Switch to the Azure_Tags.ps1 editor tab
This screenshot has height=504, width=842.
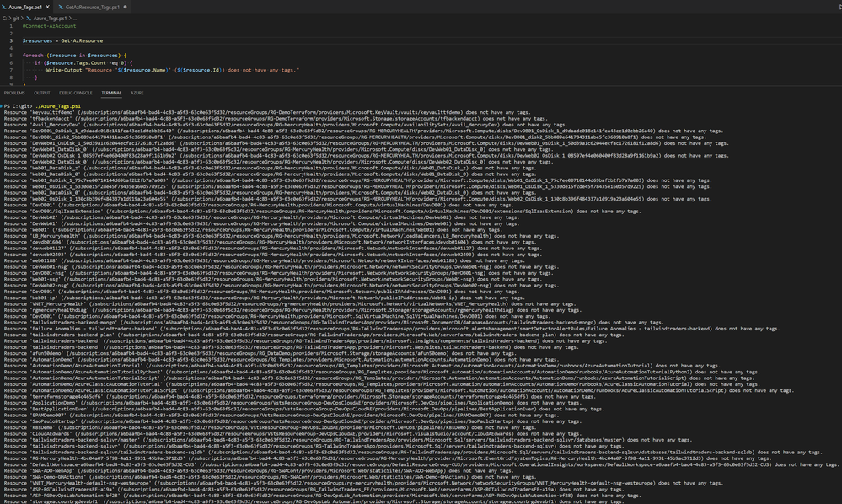25,7
